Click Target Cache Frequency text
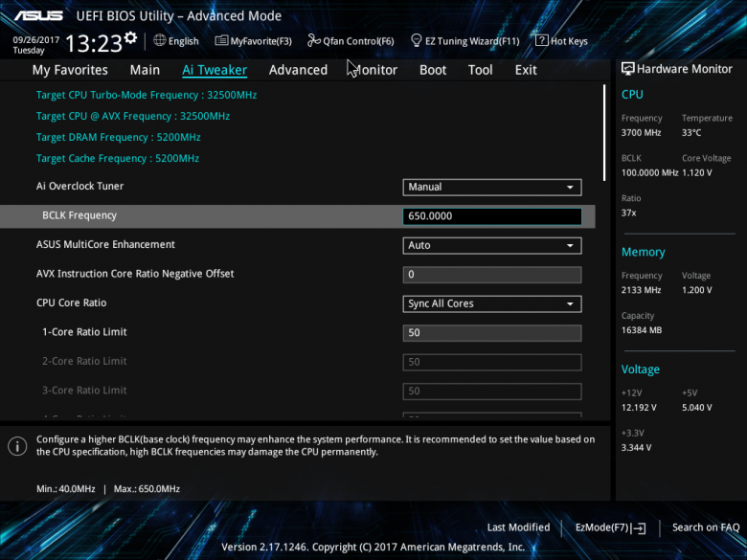The height and width of the screenshot is (560, 747). click(117, 158)
